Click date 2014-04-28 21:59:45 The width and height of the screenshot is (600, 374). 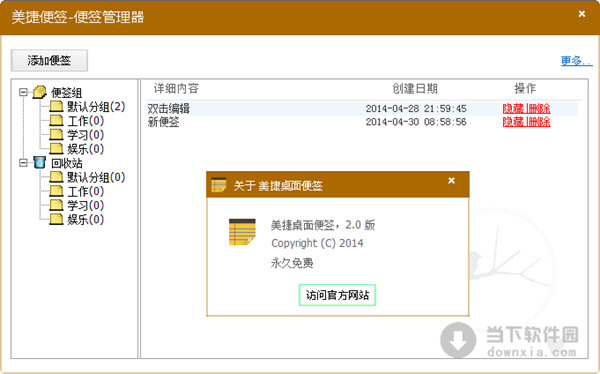[x=416, y=109]
